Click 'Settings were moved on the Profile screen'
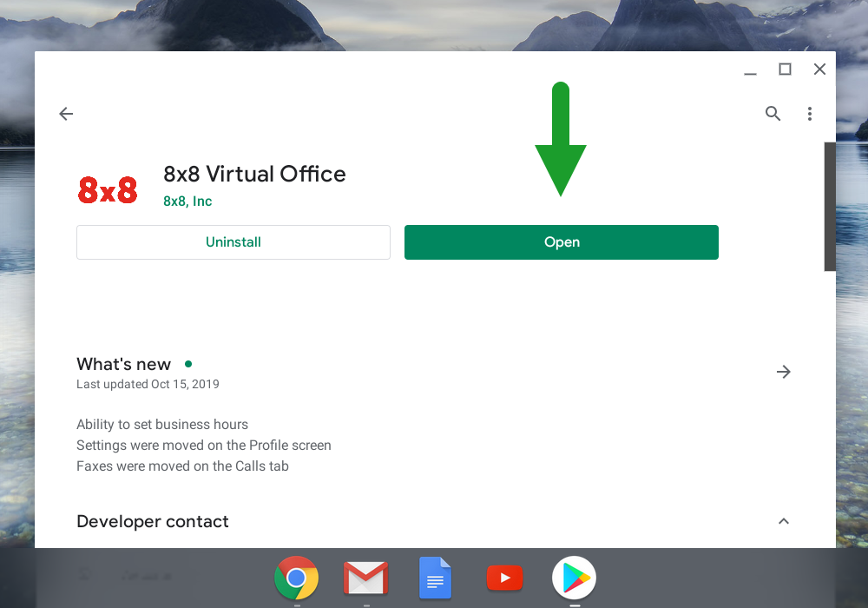Image resolution: width=868 pixels, height=608 pixels. point(204,446)
